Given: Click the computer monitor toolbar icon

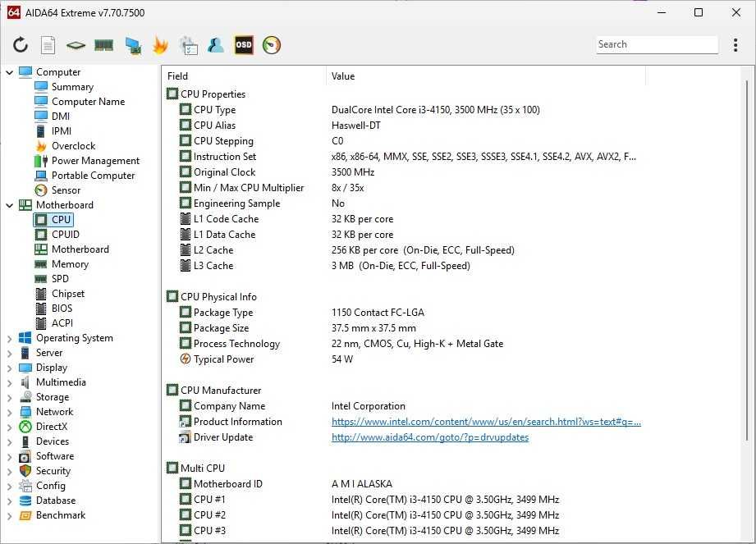Looking at the screenshot, I should (133, 45).
